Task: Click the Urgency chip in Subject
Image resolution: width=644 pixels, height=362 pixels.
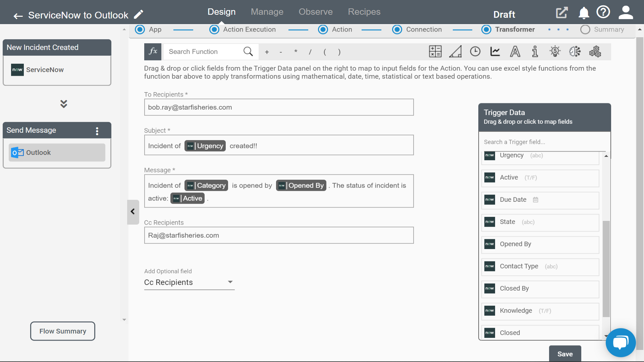Action: tap(205, 146)
